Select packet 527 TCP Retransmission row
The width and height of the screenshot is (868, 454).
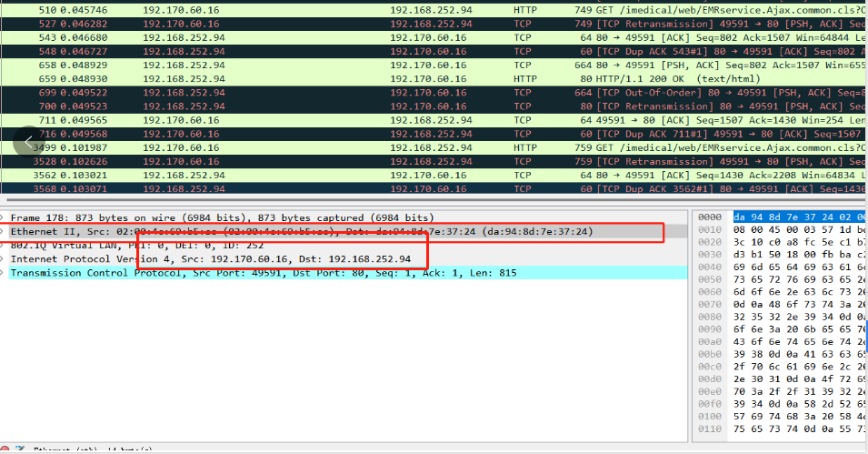[434, 24]
